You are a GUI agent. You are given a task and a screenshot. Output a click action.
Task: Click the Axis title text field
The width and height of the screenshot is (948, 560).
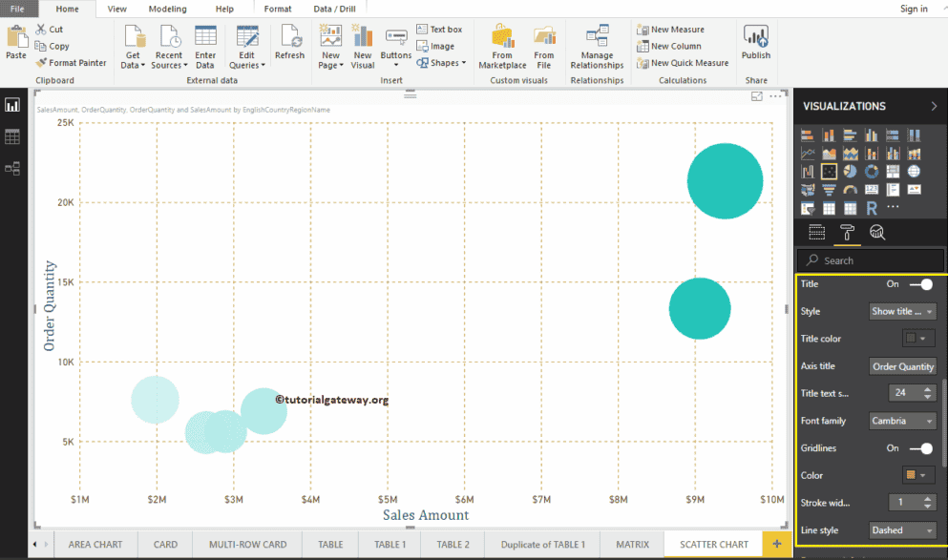[x=902, y=366]
